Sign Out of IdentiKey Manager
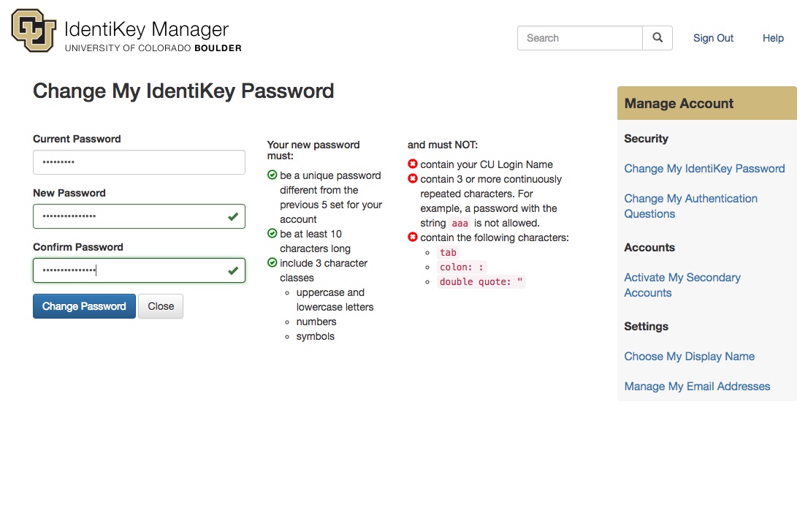Screen dimensions: 808x532 click(x=713, y=38)
